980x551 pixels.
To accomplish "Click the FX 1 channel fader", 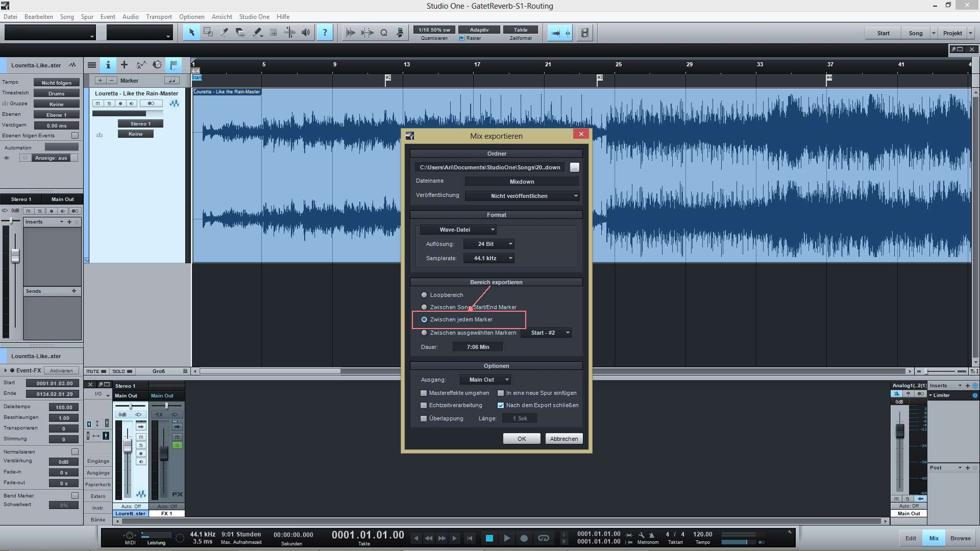I will coord(164,453).
